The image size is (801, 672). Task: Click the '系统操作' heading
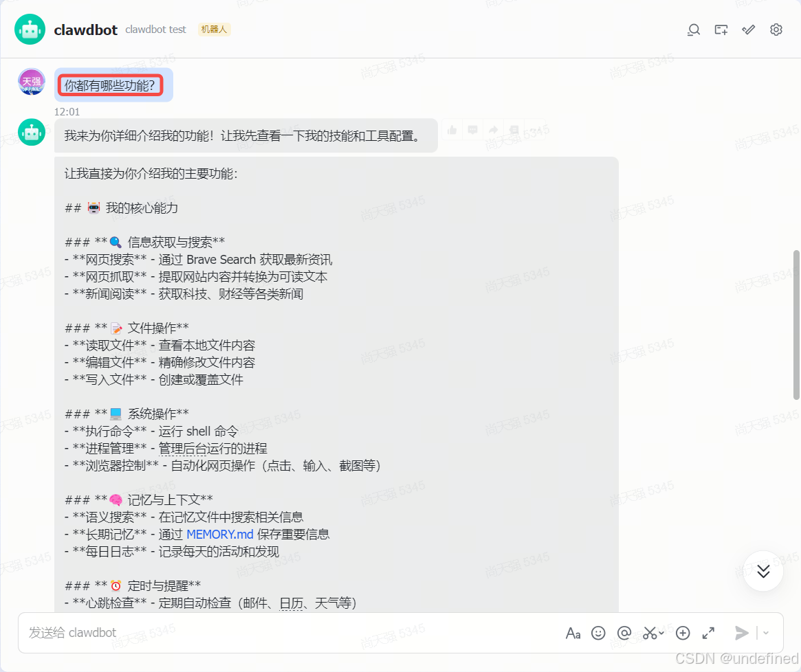point(127,414)
